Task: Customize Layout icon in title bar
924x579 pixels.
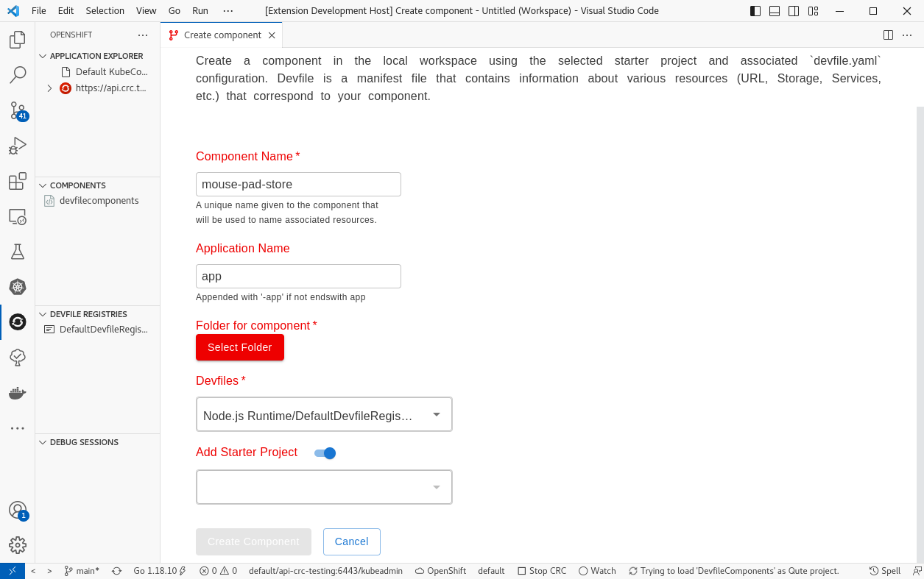Action: coord(813,11)
